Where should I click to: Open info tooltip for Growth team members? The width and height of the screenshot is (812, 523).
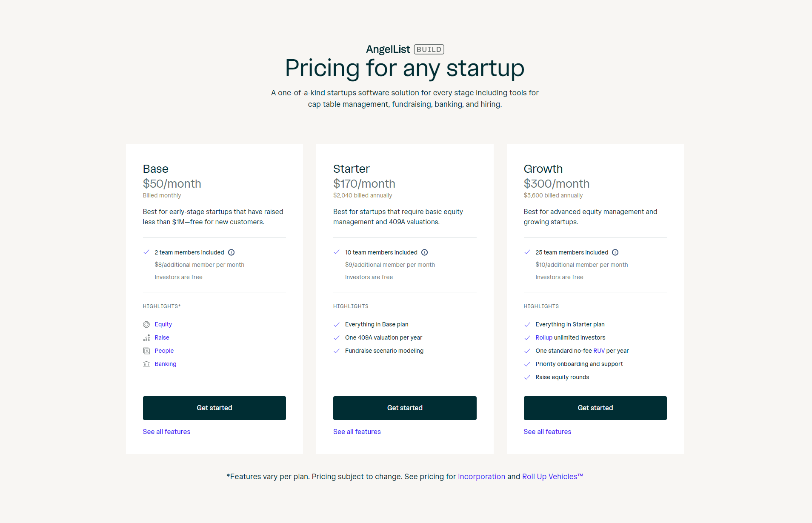(x=615, y=252)
